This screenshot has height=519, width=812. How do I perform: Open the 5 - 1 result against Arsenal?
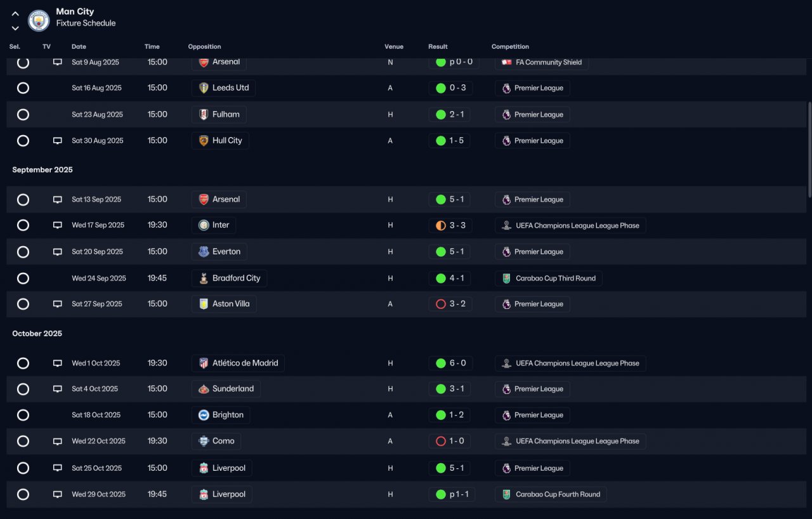pos(450,199)
